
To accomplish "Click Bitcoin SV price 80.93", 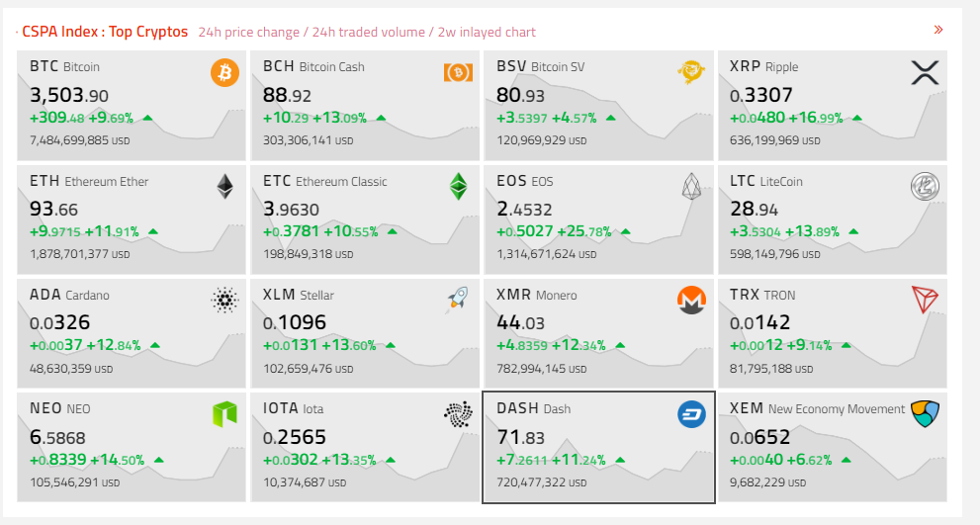I will pos(520,95).
